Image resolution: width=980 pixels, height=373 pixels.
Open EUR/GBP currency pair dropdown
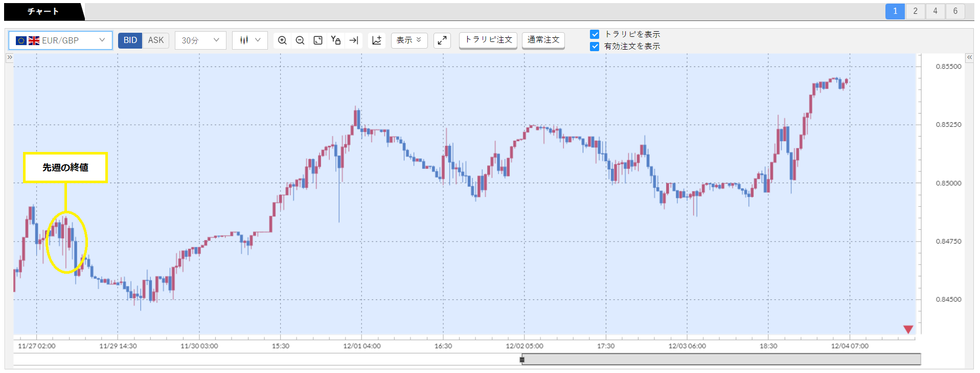coord(60,40)
